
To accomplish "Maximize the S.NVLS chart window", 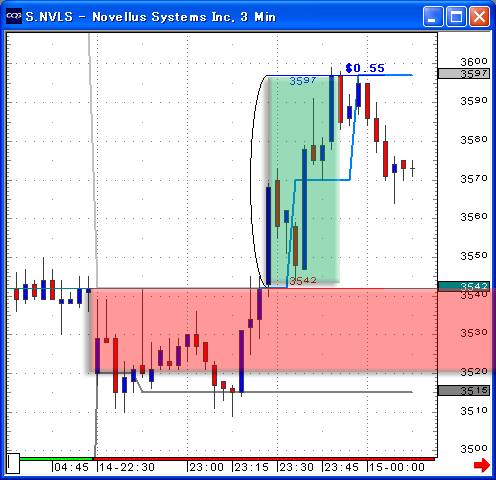I will pyautogui.click(x=456, y=16).
